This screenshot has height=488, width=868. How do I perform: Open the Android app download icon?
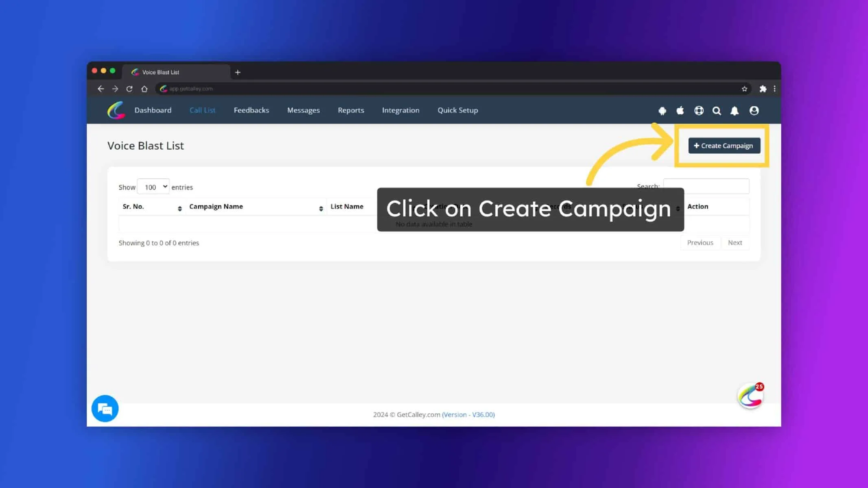coord(662,111)
